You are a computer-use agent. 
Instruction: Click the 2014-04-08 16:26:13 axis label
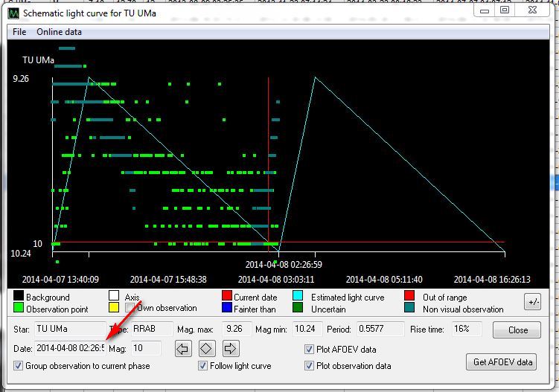coord(492,280)
